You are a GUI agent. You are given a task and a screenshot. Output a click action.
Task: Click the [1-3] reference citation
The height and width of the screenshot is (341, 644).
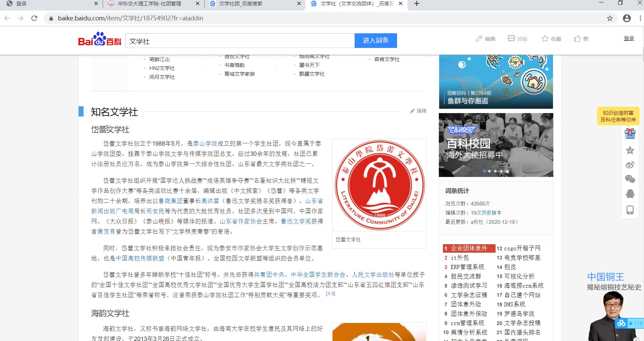coord(330,294)
